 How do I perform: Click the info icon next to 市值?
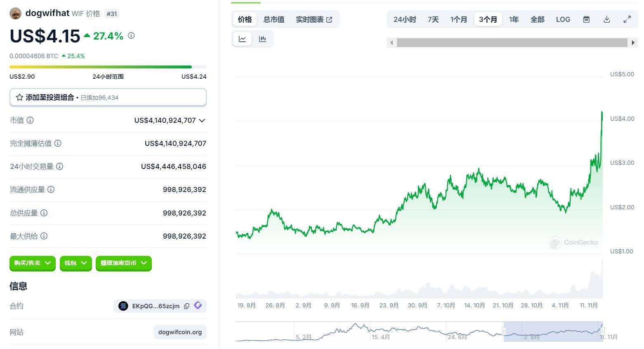pos(30,120)
